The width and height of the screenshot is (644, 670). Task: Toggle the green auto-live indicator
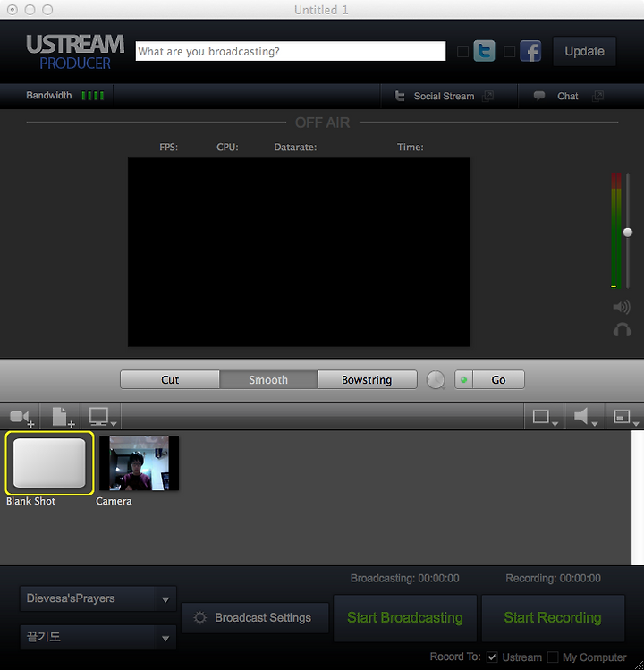[463, 379]
